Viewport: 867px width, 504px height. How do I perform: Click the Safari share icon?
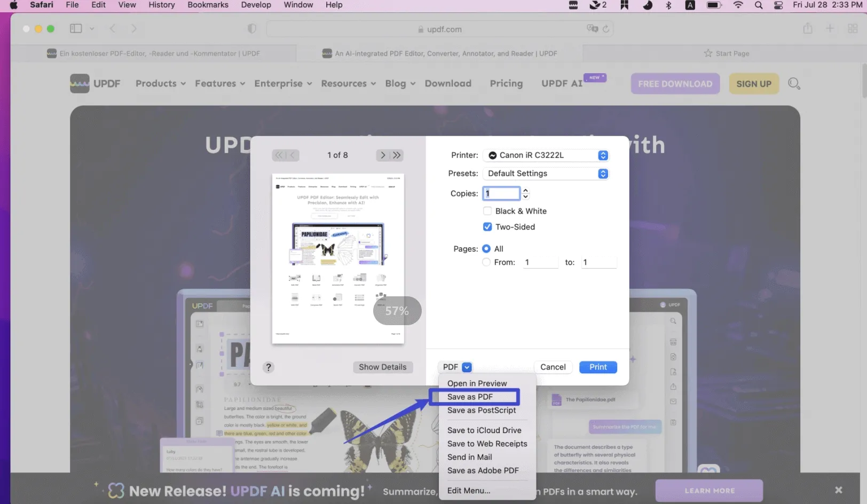click(808, 28)
